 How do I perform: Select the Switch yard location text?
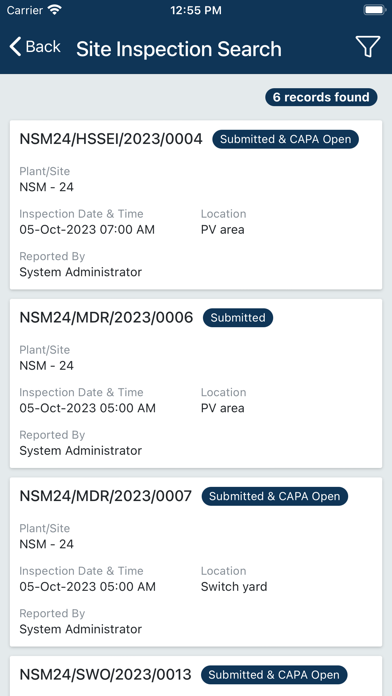(234, 587)
